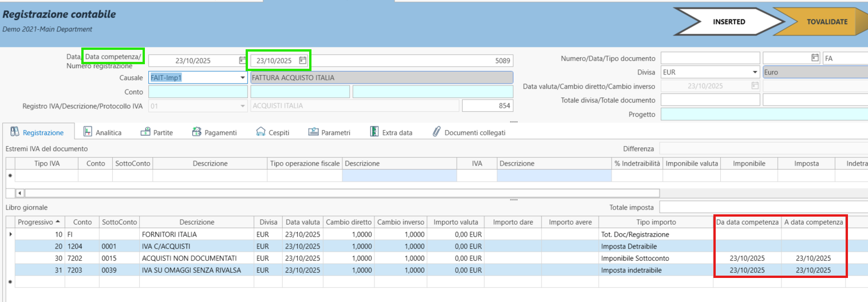
Task: Click the Partite tab icon
Action: point(145,132)
